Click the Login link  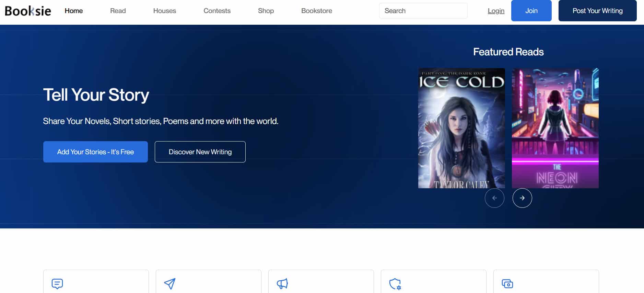tap(496, 11)
